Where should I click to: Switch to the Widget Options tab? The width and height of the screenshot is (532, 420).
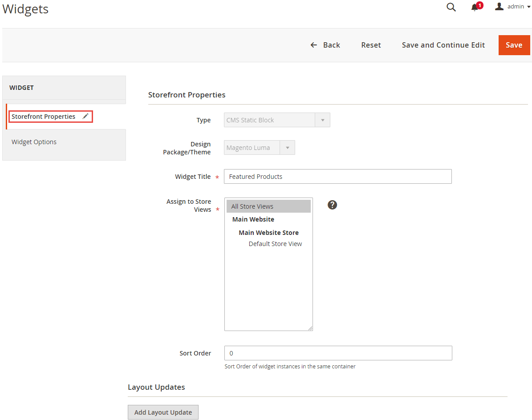pos(34,142)
